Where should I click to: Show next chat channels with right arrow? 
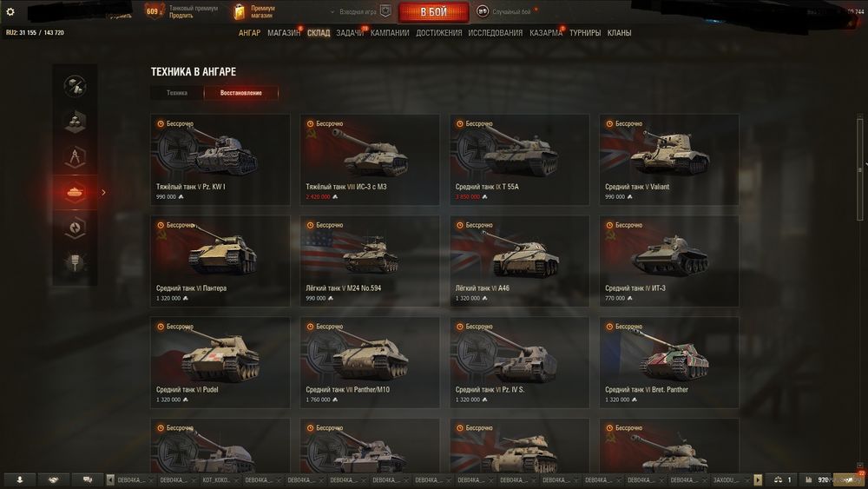(x=758, y=480)
